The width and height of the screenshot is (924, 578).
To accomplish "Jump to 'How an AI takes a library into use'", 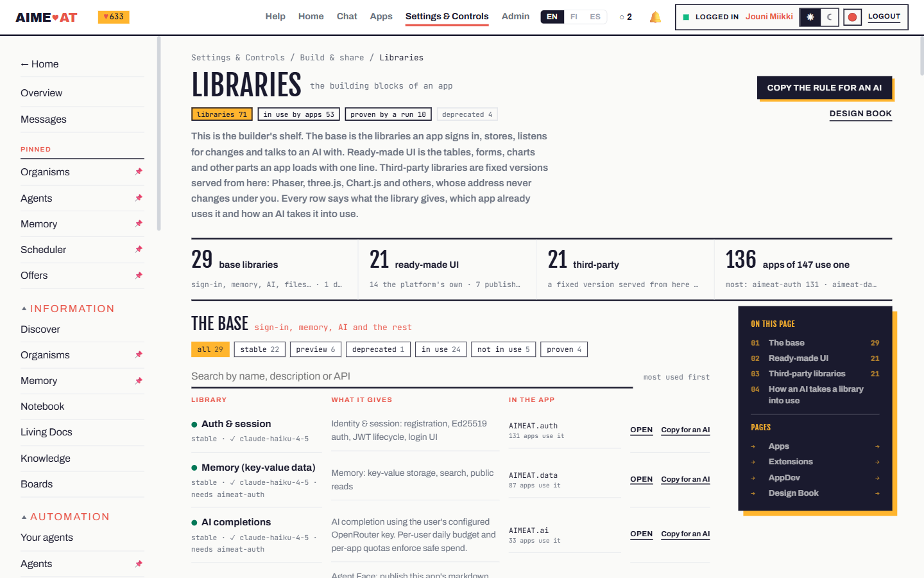I will tap(816, 395).
